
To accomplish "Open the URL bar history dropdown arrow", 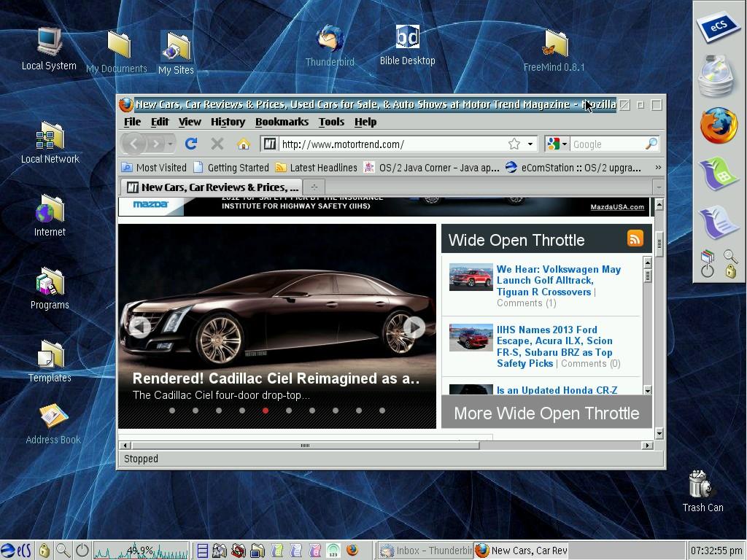I will pyautogui.click(x=530, y=144).
